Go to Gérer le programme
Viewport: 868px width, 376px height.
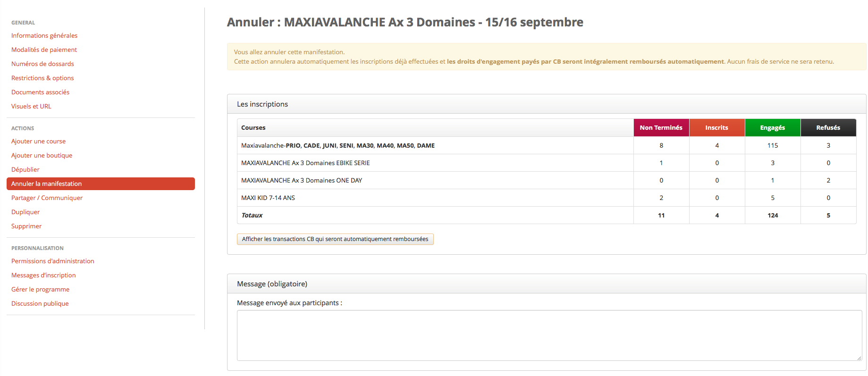click(40, 289)
